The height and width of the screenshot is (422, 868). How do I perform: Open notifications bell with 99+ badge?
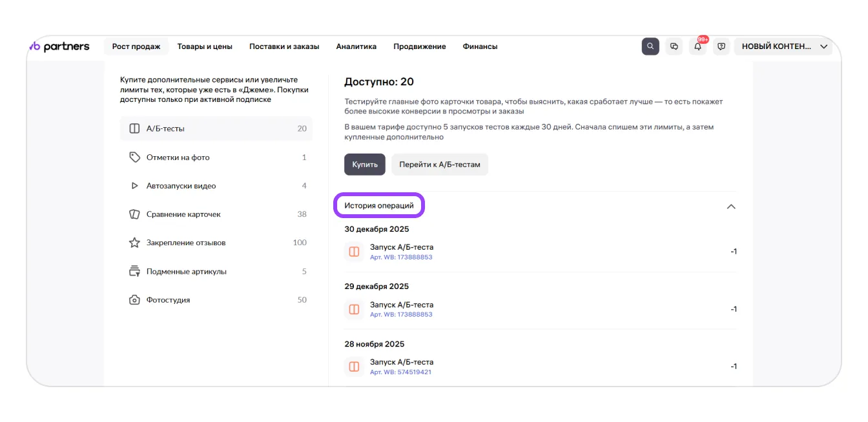[697, 46]
